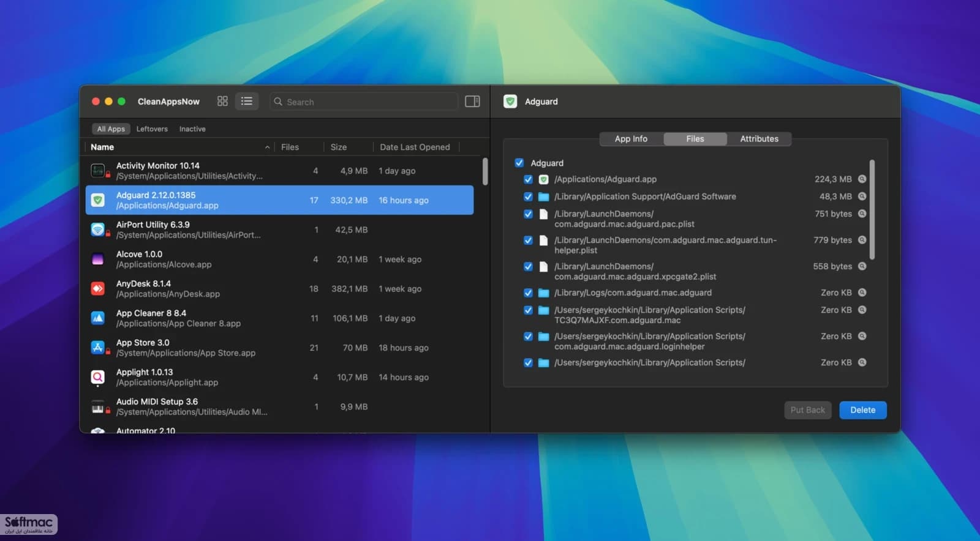The image size is (980, 541).
Task: Switch to Inactive tab
Action: coord(192,129)
